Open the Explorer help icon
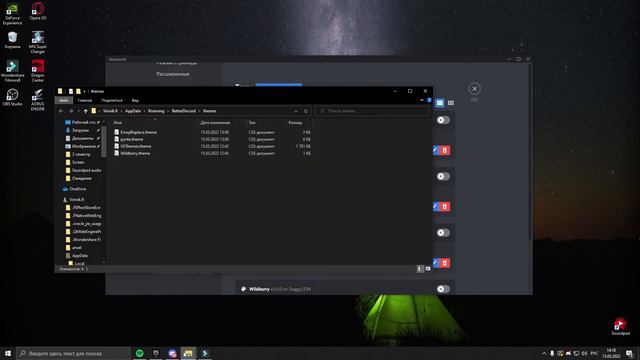 pos(429,100)
